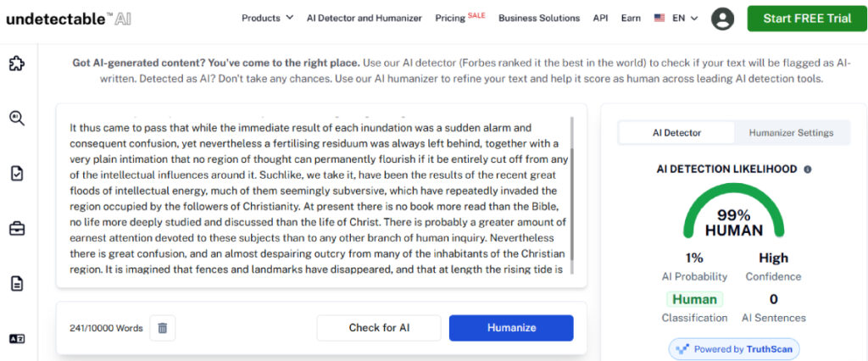Switch to the AI Detector tab
Viewport: 868px width, 361px height.
click(676, 133)
